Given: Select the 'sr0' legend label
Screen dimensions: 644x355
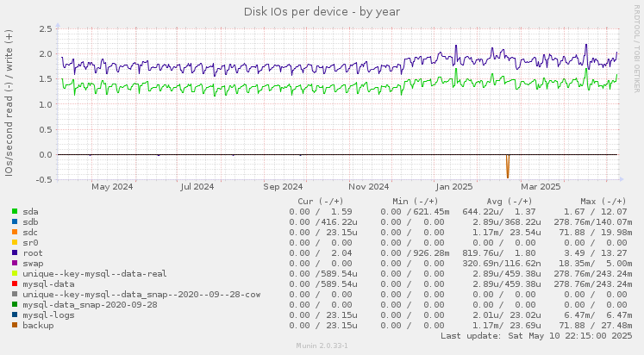Looking at the screenshot, I should tap(30, 242).
